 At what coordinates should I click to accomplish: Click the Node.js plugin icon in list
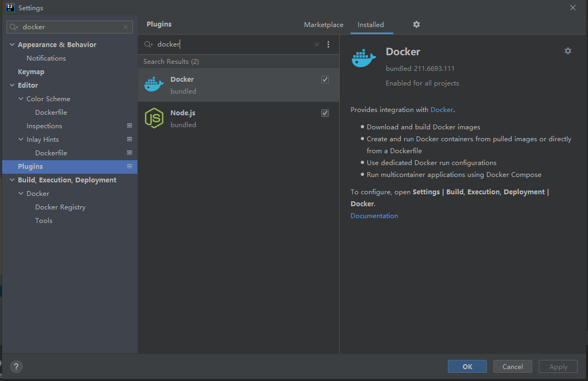154,119
